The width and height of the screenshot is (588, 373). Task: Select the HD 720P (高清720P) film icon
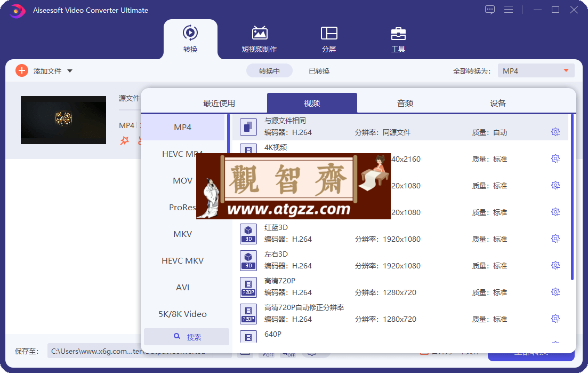(x=248, y=287)
